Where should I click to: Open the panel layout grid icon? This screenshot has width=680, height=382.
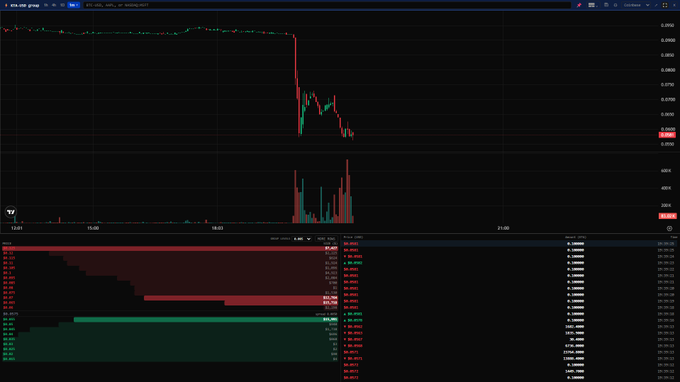(591, 5)
